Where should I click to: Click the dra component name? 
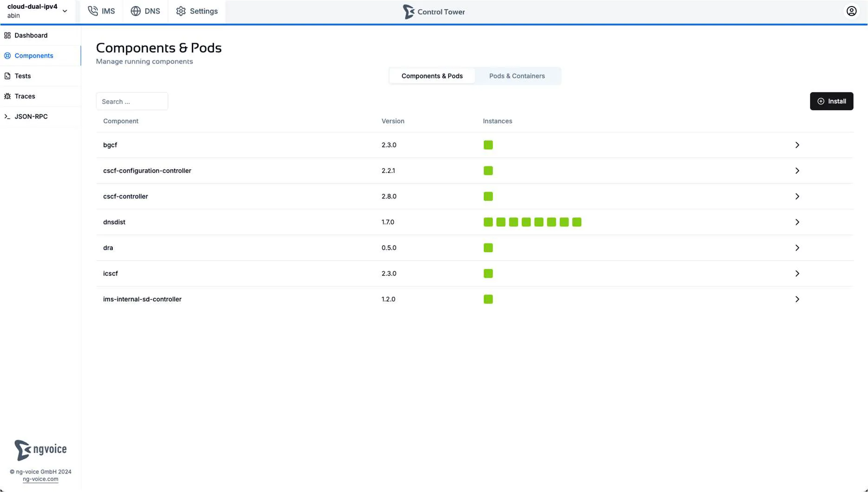pos(108,248)
